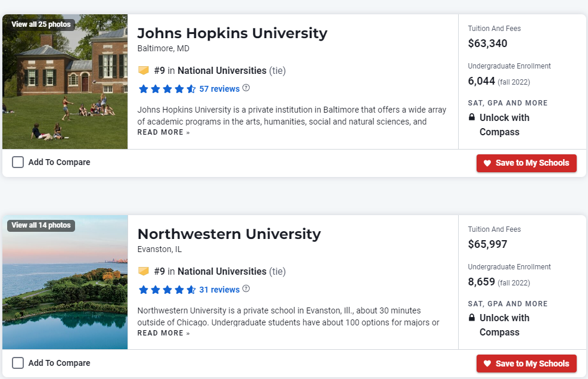This screenshot has width=588, height=379.
Task: Save Johns Hopkins to My Schools
Action: tap(526, 163)
